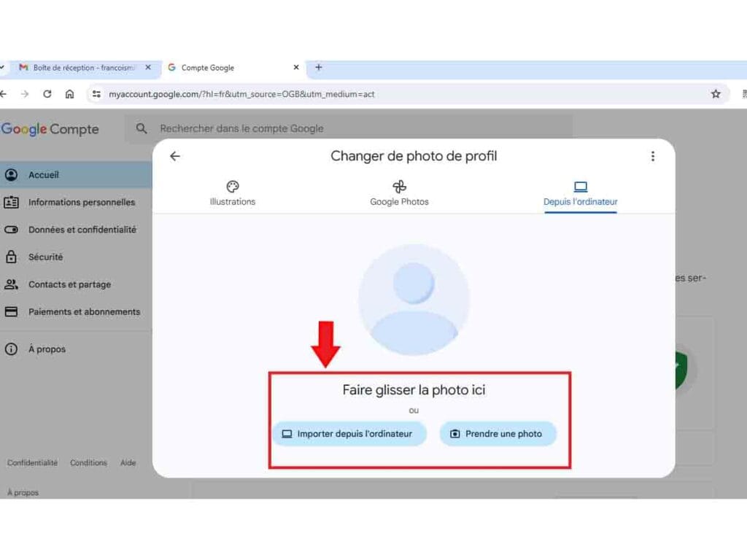
Task: Select the Depuis l'ordinateur tab
Action: click(x=580, y=193)
